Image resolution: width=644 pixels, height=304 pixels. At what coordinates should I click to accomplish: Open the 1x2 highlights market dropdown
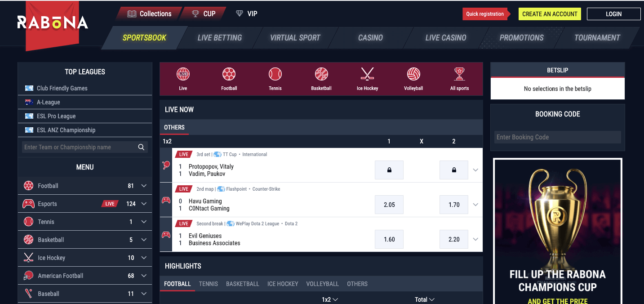(x=330, y=300)
